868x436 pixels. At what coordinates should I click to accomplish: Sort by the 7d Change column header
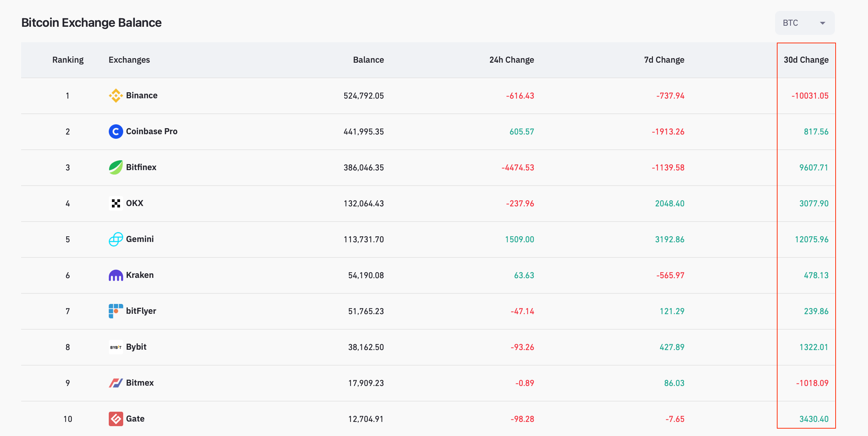coord(664,60)
